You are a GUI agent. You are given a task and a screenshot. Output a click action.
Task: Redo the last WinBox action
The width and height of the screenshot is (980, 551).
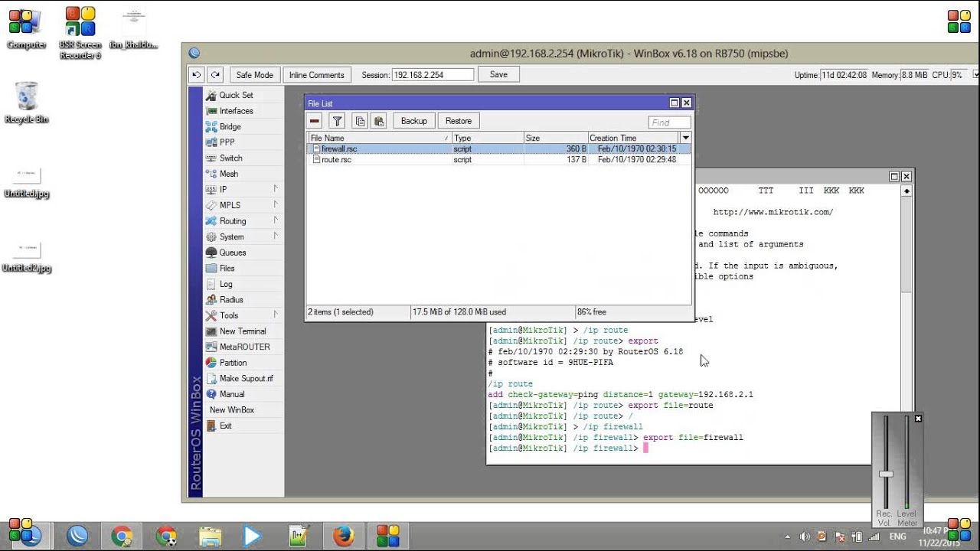[215, 75]
